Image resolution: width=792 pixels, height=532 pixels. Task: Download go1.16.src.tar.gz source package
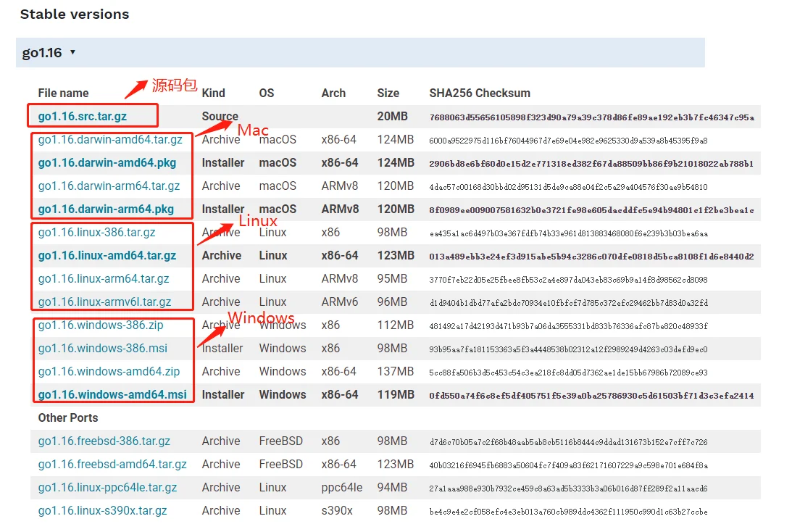(83, 116)
